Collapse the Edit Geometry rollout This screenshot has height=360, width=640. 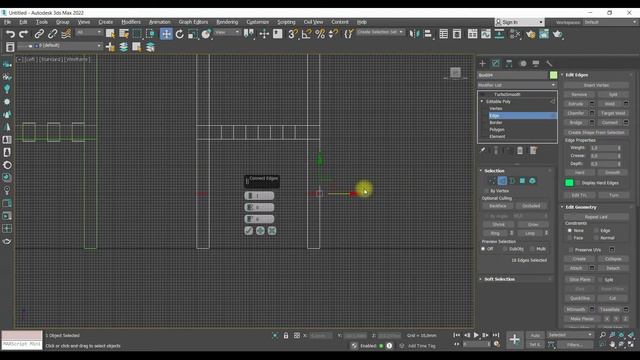562,207
